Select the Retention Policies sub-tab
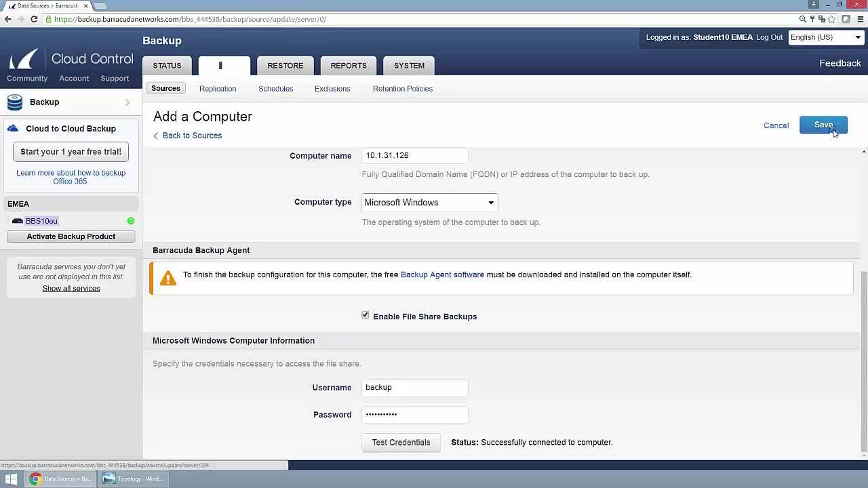The height and width of the screenshot is (488, 868). [x=403, y=89]
